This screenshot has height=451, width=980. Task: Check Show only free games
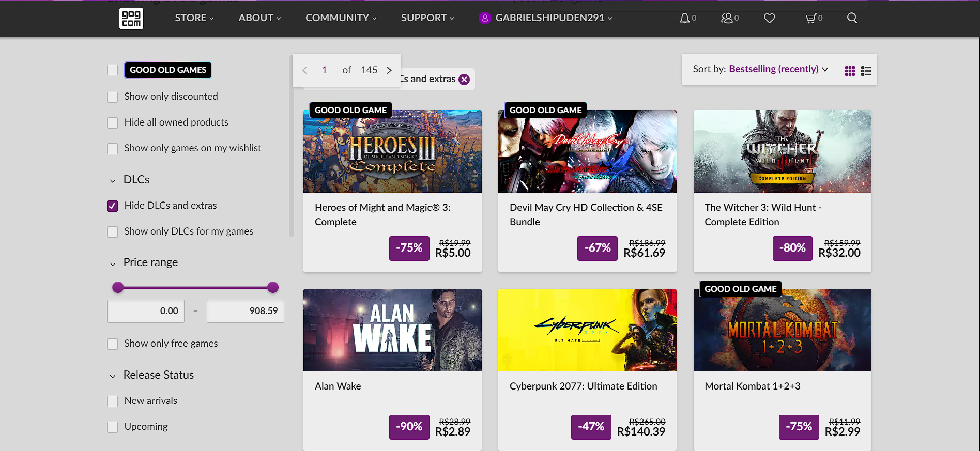pyautogui.click(x=113, y=344)
